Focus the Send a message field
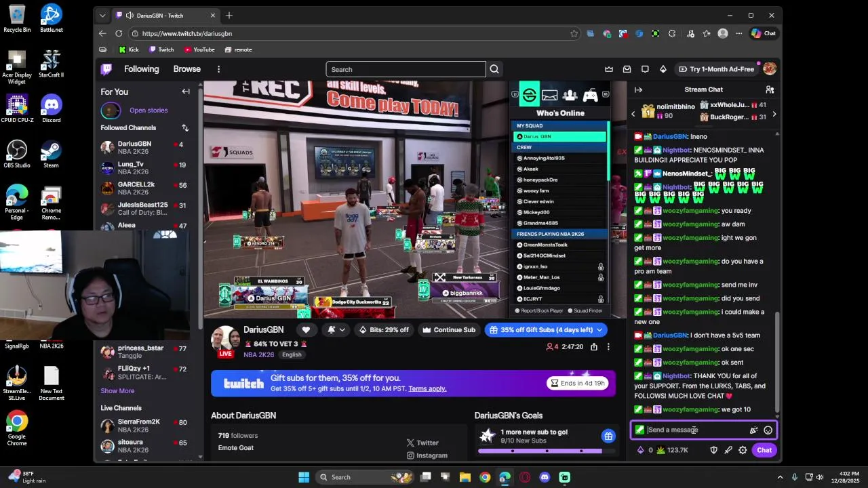The image size is (868, 488). coord(696,430)
